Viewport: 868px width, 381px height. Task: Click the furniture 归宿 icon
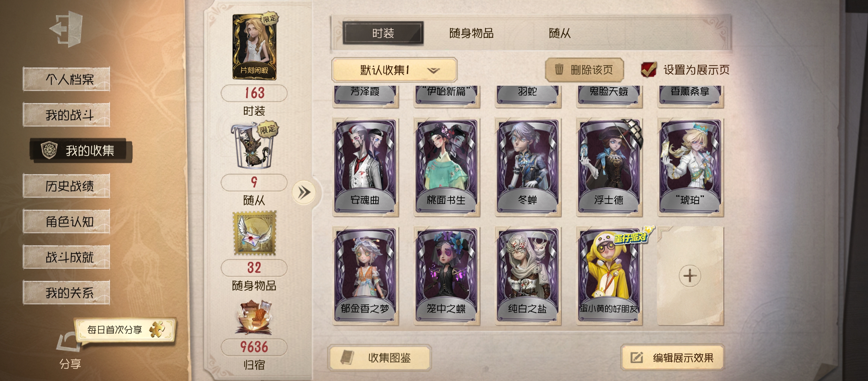(x=254, y=317)
